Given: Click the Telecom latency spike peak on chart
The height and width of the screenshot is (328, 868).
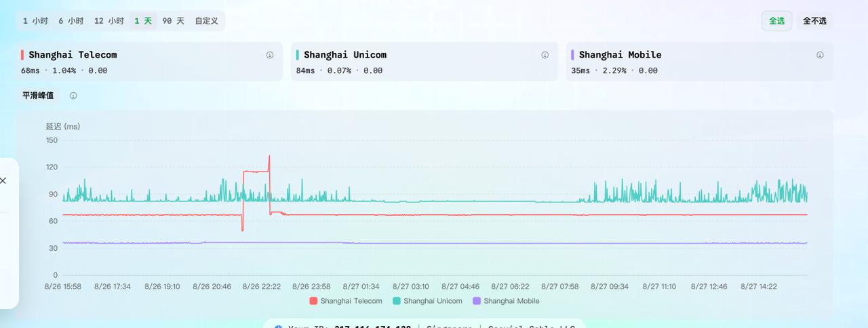Looking at the screenshot, I should (x=269, y=157).
